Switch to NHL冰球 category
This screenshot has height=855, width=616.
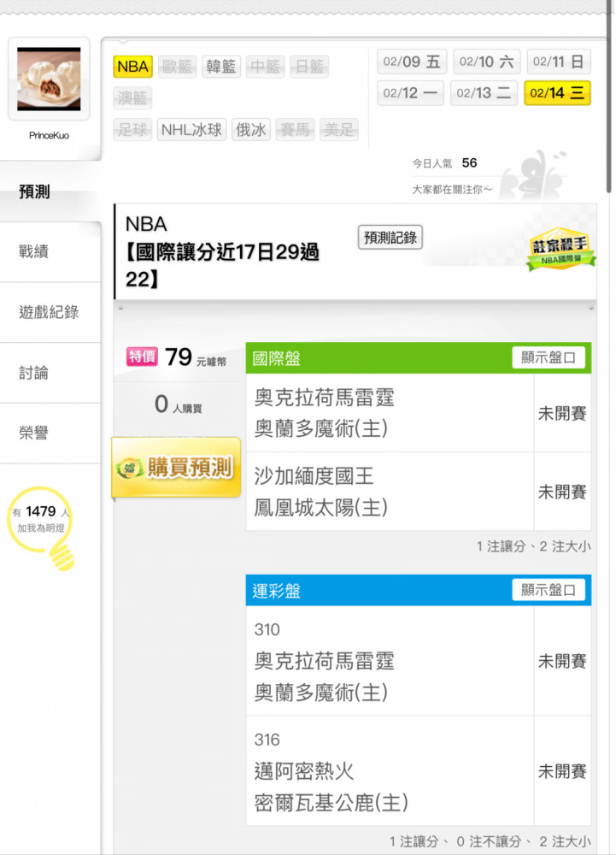click(x=191, y=130)
